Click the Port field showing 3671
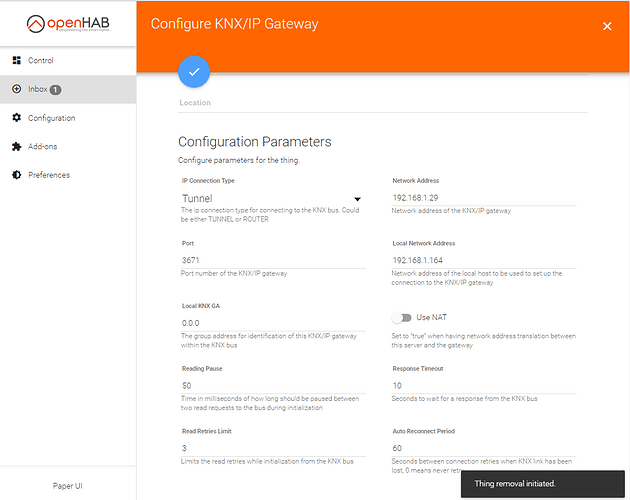Screen dimensions: 630x500 point(273,260)
